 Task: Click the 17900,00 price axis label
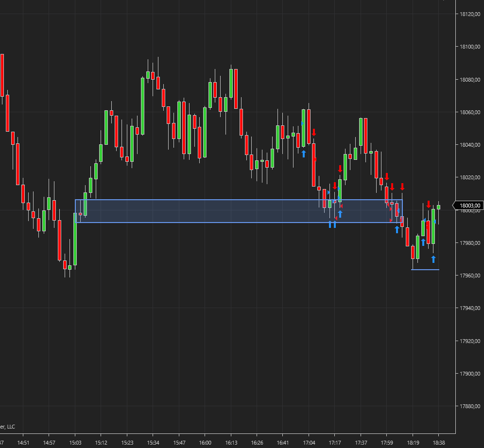pyautogui.click(x=470, y=374)
